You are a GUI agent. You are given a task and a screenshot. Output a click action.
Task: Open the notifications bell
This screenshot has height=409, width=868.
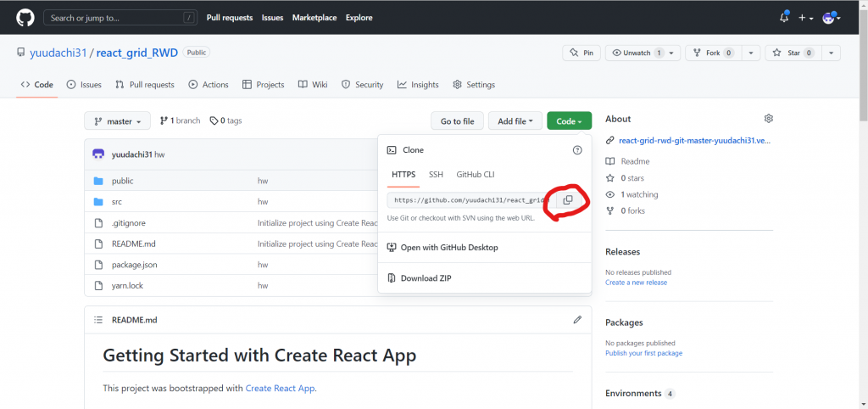[x=784, y=18]
